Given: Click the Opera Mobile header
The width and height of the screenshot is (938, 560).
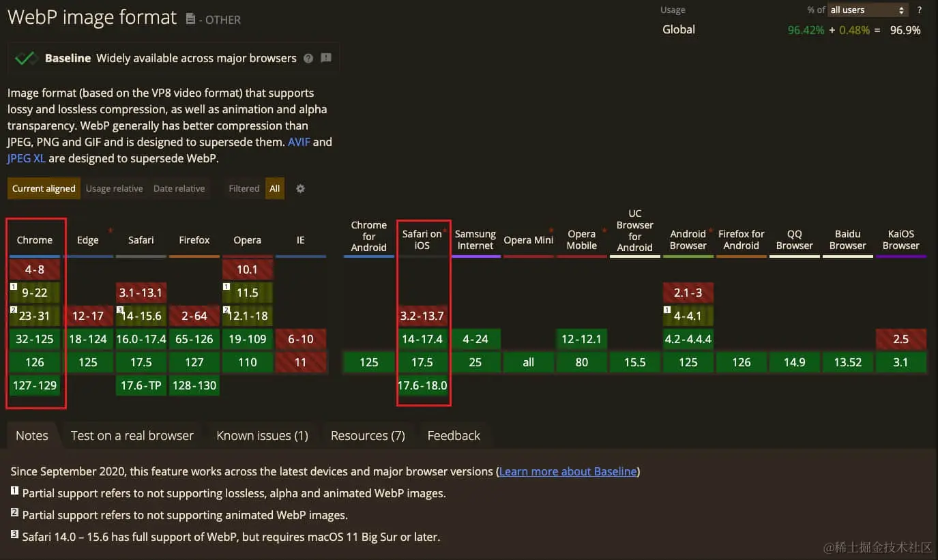Looking at the screenshot, I should tap(582, 239).
